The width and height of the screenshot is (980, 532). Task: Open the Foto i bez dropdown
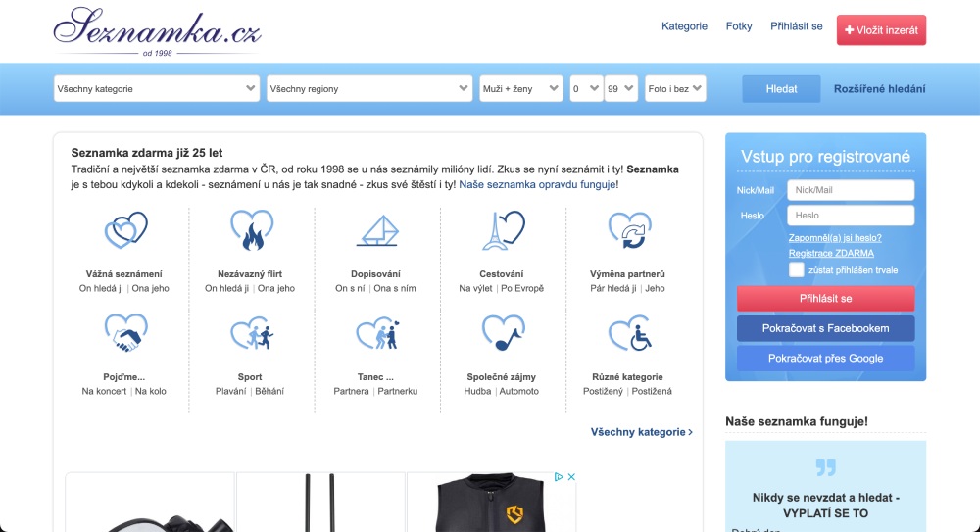pyautogui.click(x=675, y=89)
